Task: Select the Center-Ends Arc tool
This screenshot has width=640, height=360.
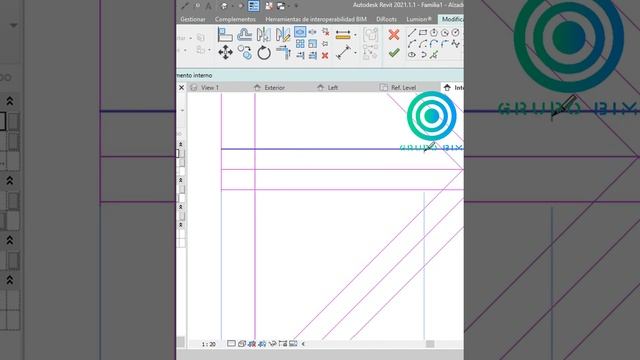Action: [x=423, y=44]
